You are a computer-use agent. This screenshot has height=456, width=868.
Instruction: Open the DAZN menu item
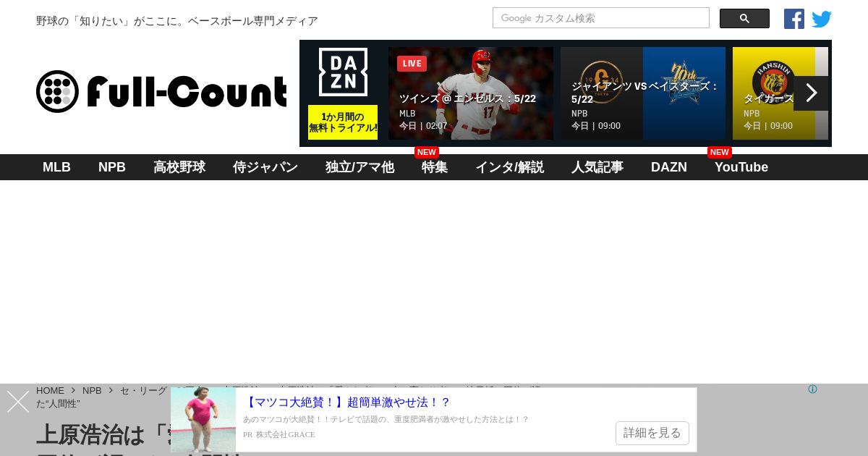[669, 167]
